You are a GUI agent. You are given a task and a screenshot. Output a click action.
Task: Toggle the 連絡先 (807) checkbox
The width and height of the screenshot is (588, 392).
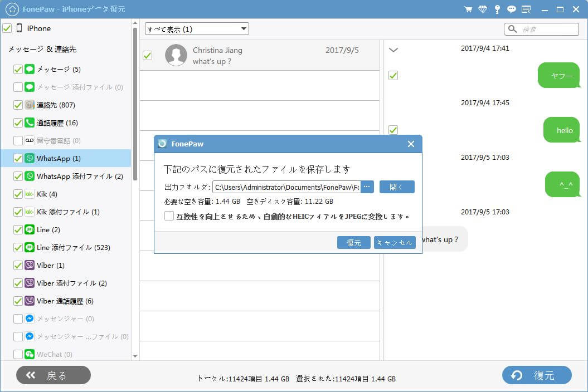[x=18, y=105]
